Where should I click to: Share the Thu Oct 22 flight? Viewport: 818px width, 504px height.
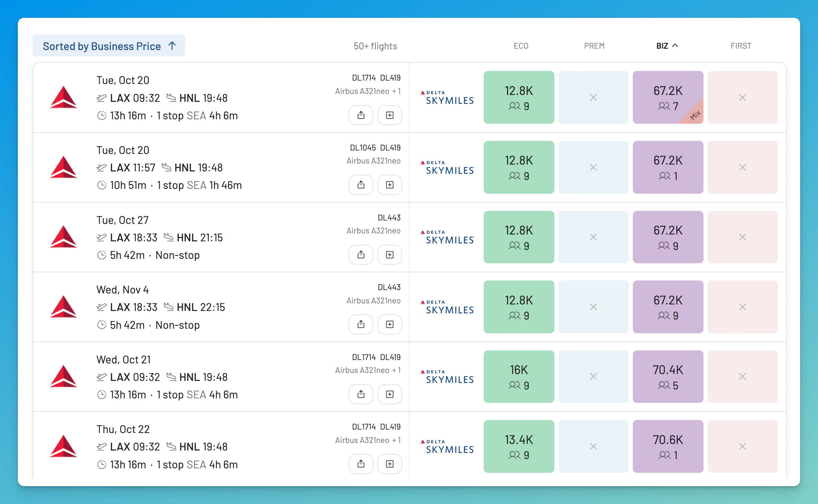(x=361, y=464)
